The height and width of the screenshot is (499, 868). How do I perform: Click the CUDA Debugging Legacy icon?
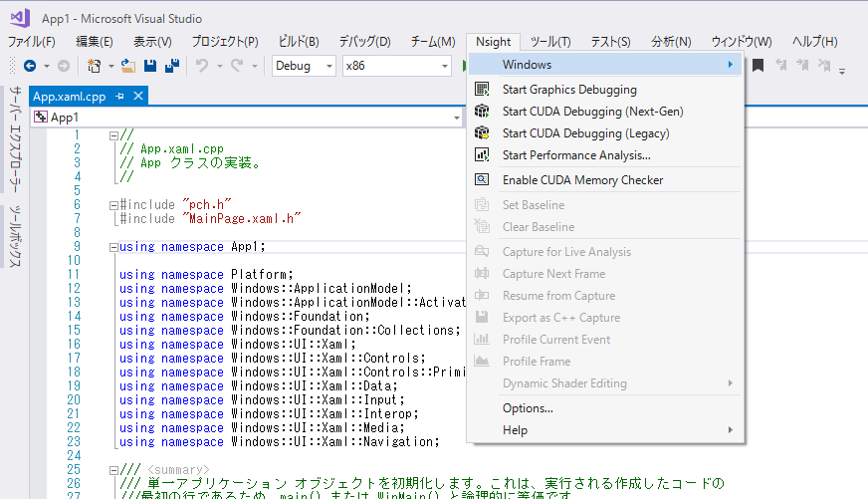click(x=482, y=133)
